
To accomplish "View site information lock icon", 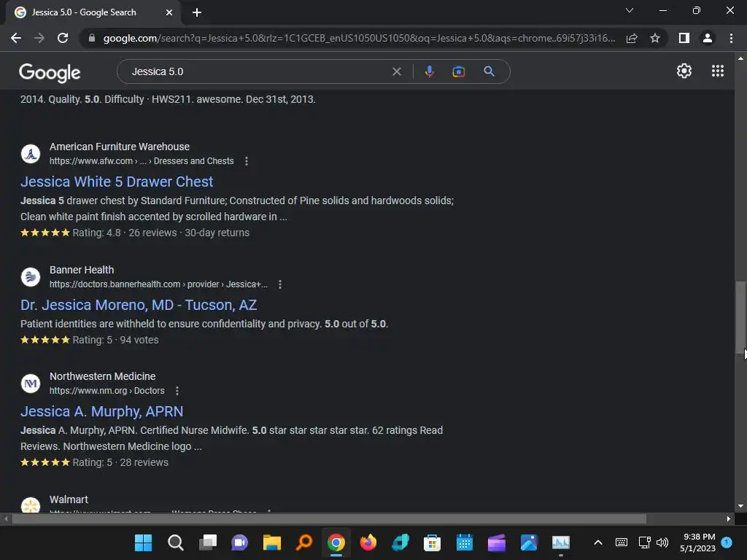I will (91, 38).
